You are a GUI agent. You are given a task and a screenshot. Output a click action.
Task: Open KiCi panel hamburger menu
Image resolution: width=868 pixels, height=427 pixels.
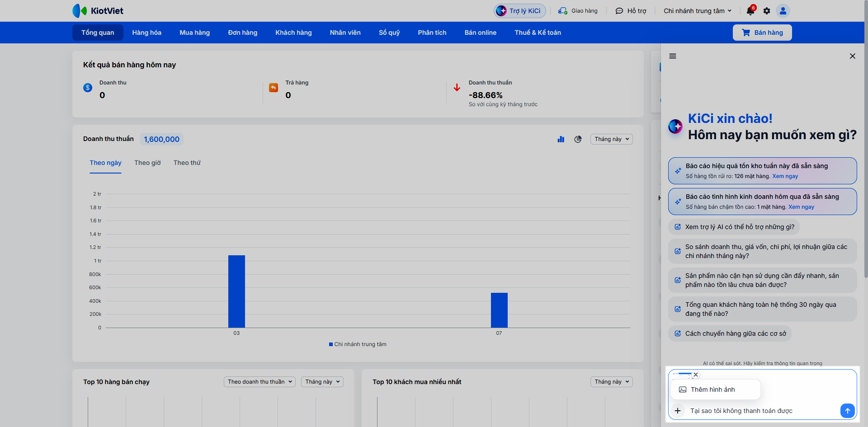pyautogui.click(x=673, y=56)
